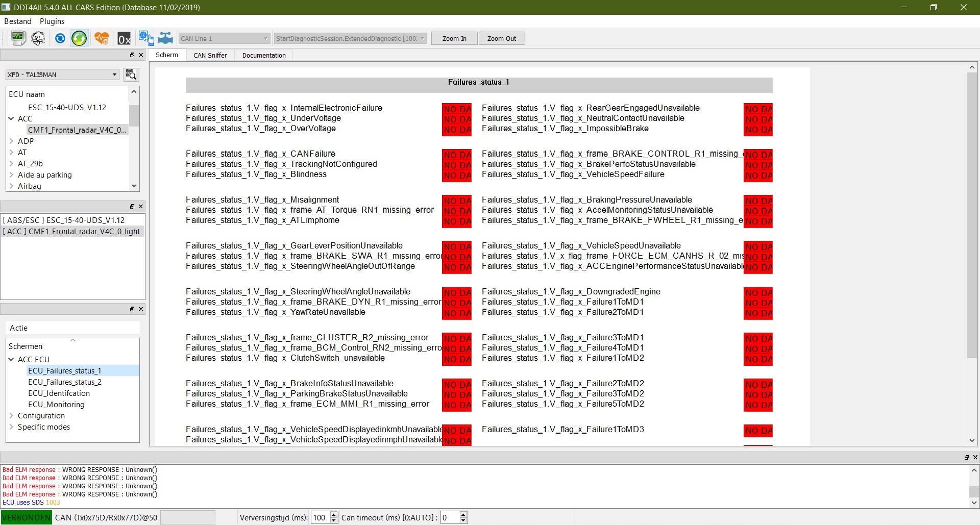980x525 pixels.
Task: Close the Actie dock panel
Action: tap(141, 309)
